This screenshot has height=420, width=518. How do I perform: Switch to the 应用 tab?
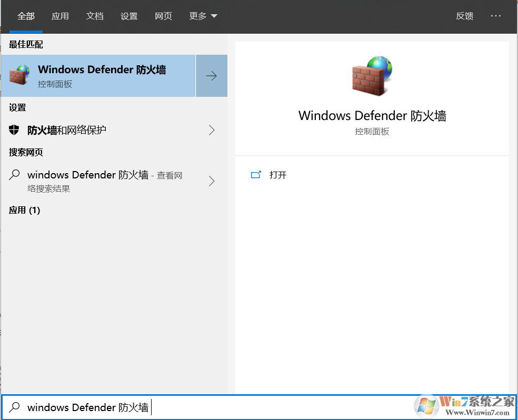[x=60, y=16]
